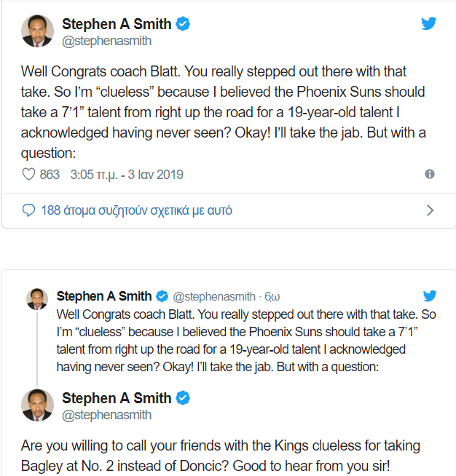Click the Twitter bird logo in the top tweet
Viewport: 456px width, 476px height.
click(x=430, y=24)
